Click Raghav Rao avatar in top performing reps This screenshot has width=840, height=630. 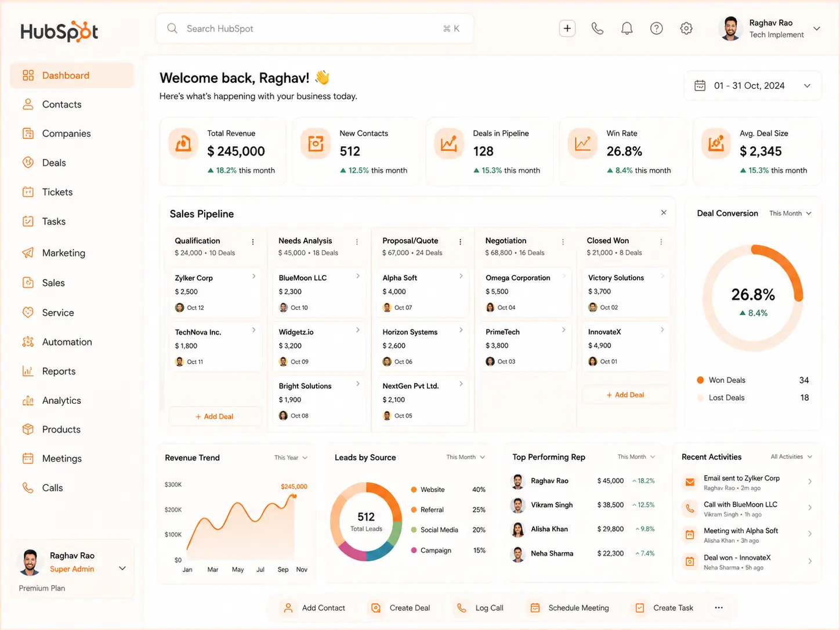coord(517,481)
